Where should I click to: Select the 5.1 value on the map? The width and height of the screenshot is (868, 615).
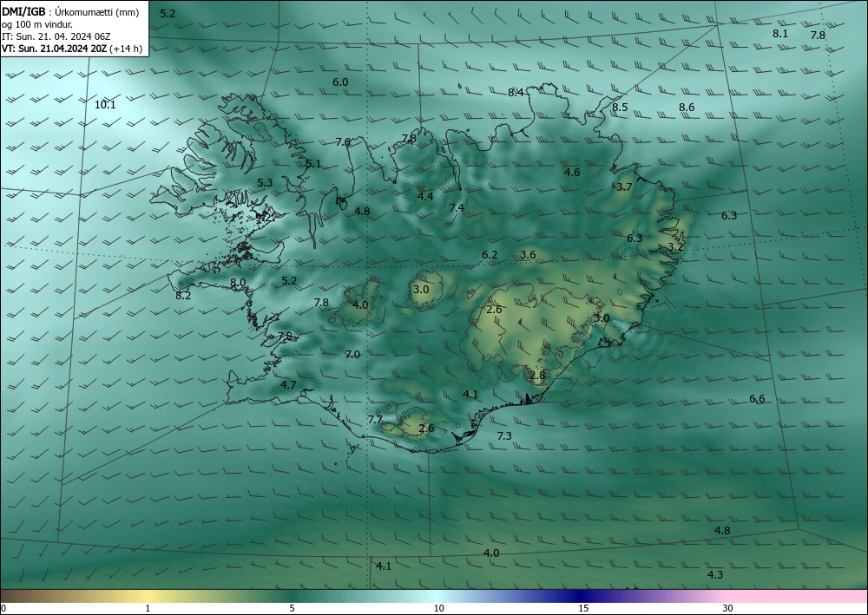[x=313, y=163]
